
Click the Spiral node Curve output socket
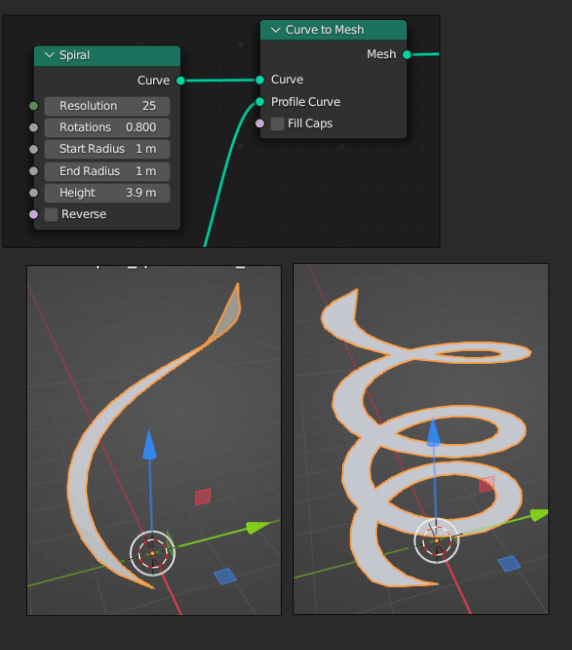tap(181, 80)
